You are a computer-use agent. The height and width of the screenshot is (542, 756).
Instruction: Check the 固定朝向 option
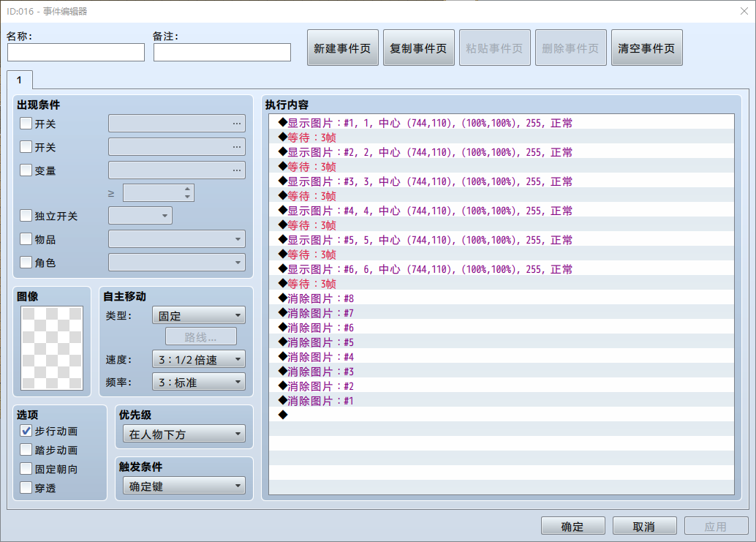pyautogui.click(x=26, y=469)
